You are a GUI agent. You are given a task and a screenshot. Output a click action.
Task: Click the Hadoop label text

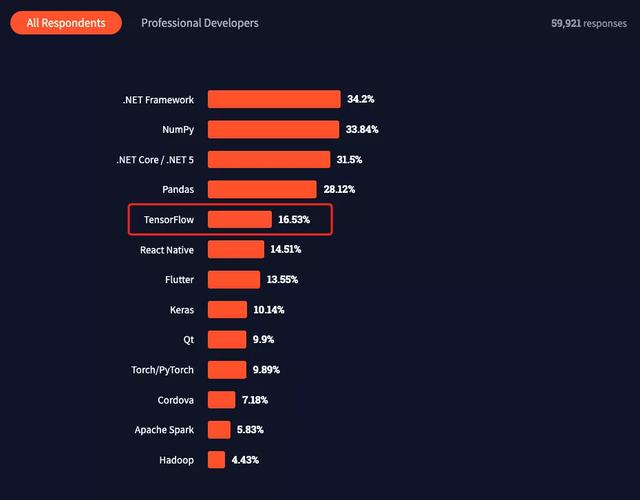(176, 460)
